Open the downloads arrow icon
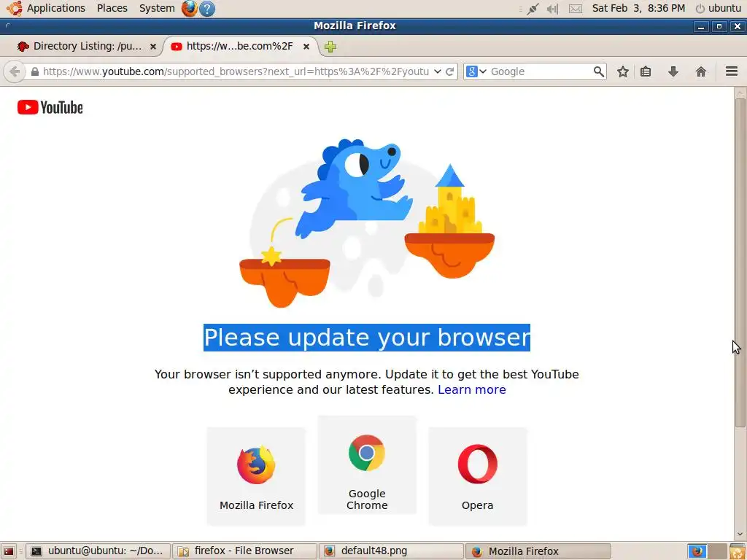Viewport: 747px width, 560px height. click(673, 71)
